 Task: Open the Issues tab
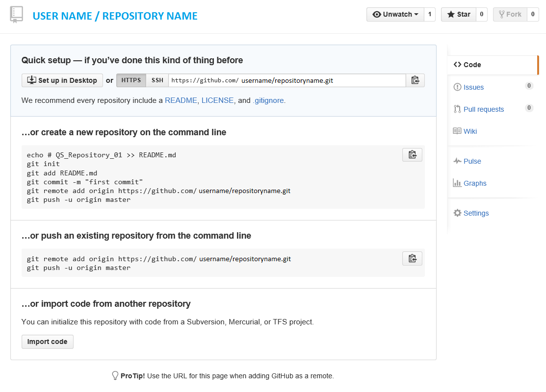tap(472, 87)
